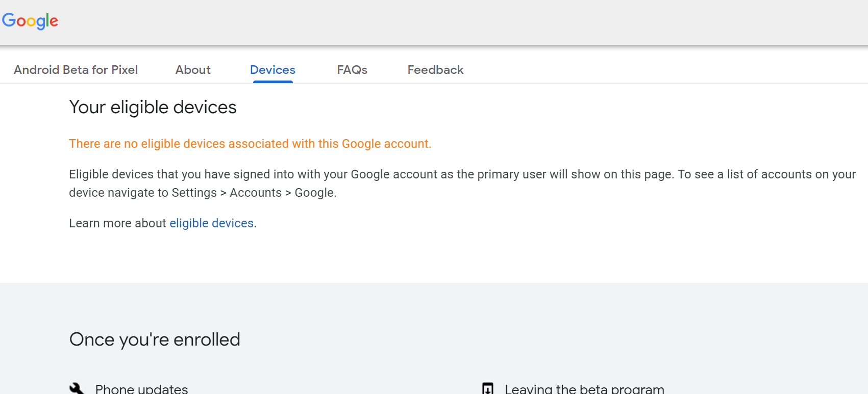Image resolution: width=868 pixels, height=394 pixels.
Task: Open the Android Beta for Pixel tab
Action: click(x=76, y=70)
